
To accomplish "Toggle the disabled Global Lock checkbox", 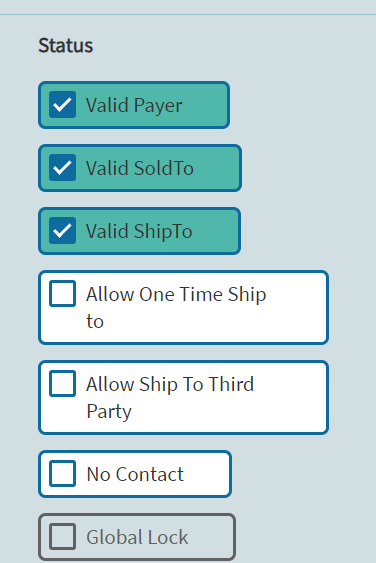I will [x=62, y=537].
